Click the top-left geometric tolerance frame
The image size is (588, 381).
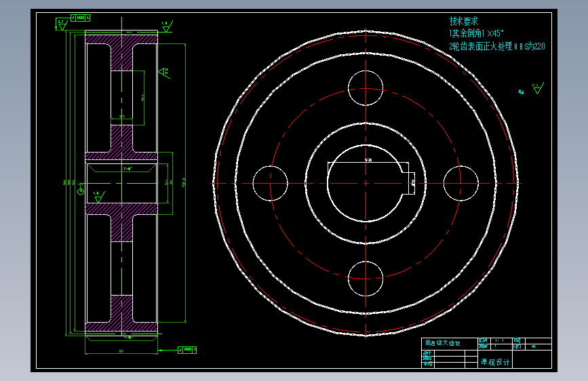80,18
